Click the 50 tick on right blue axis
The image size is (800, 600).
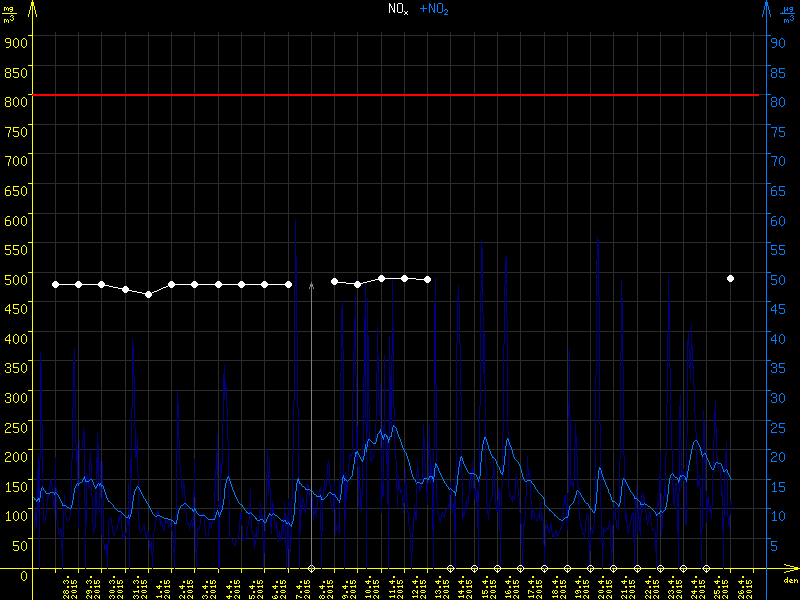776,279
